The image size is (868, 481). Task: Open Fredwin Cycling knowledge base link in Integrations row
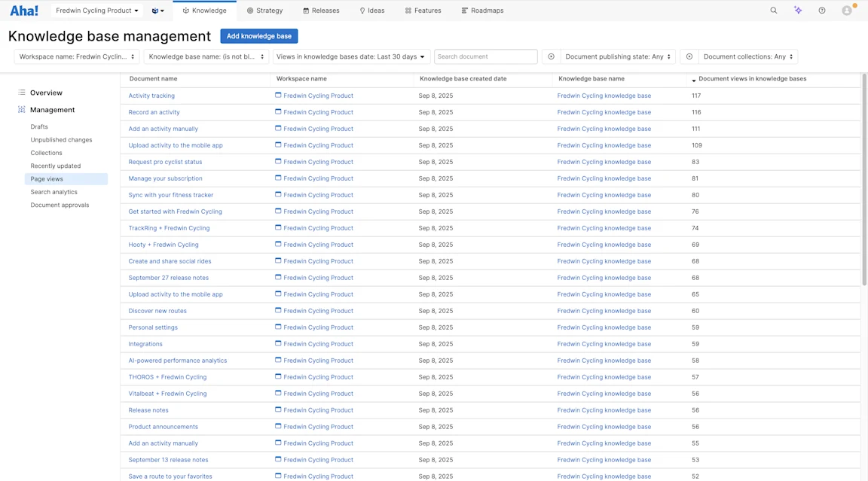pyautogui.click(x=604, y=344)
